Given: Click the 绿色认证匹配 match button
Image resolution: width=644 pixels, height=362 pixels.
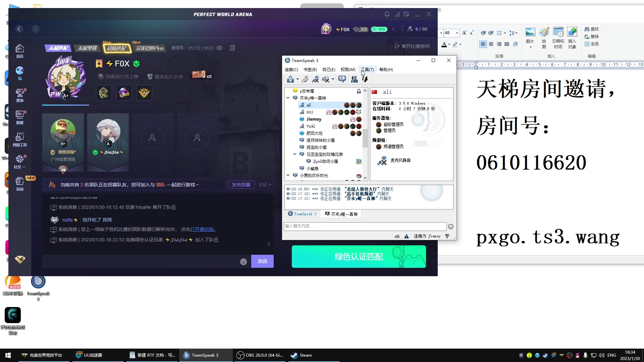Looking at the screenshot, I should click(359, 256).
